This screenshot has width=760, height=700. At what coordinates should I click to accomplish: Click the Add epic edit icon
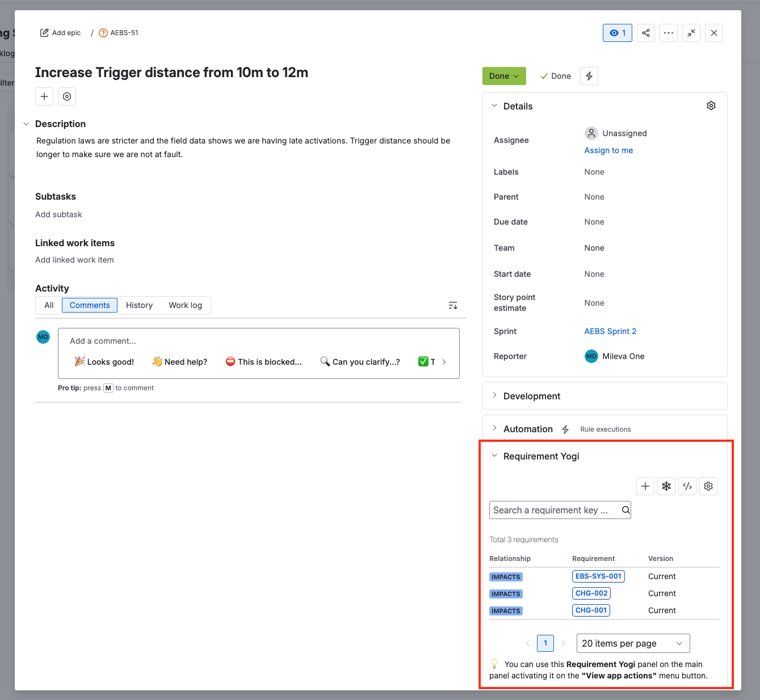tap(44, 33)
